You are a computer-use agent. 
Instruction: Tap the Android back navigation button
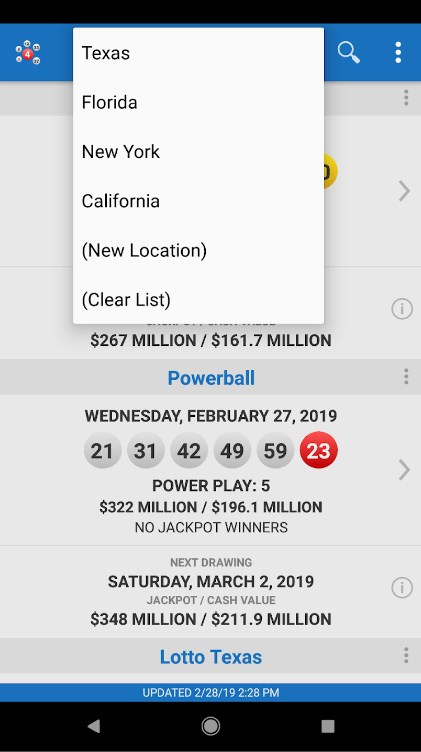pos(94,726)
